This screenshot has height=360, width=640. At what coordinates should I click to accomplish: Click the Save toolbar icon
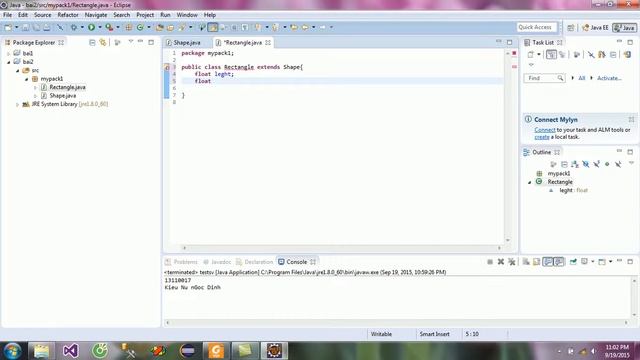pos(25,27)
